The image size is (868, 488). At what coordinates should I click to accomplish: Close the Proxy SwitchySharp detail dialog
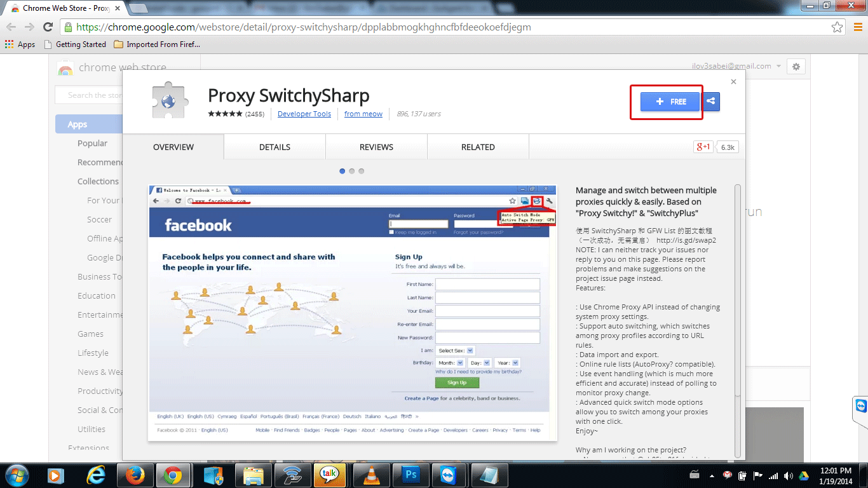coord(733,81)
